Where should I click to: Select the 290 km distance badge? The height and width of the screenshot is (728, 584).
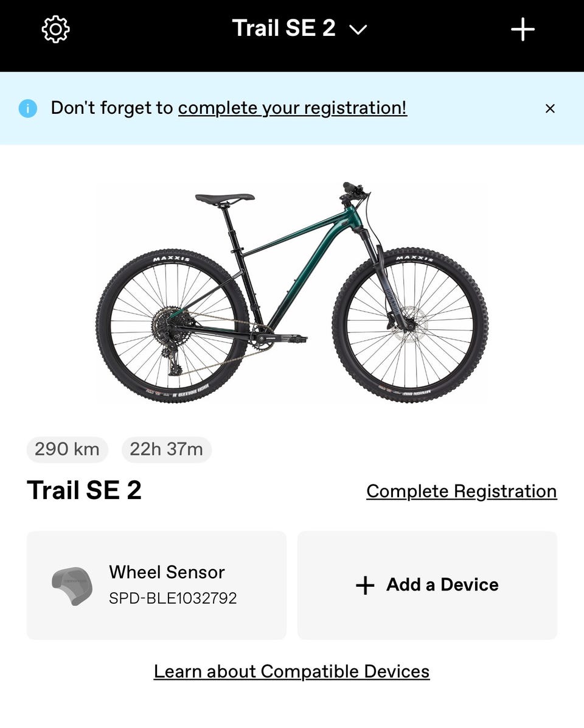[x=67, y=450]
